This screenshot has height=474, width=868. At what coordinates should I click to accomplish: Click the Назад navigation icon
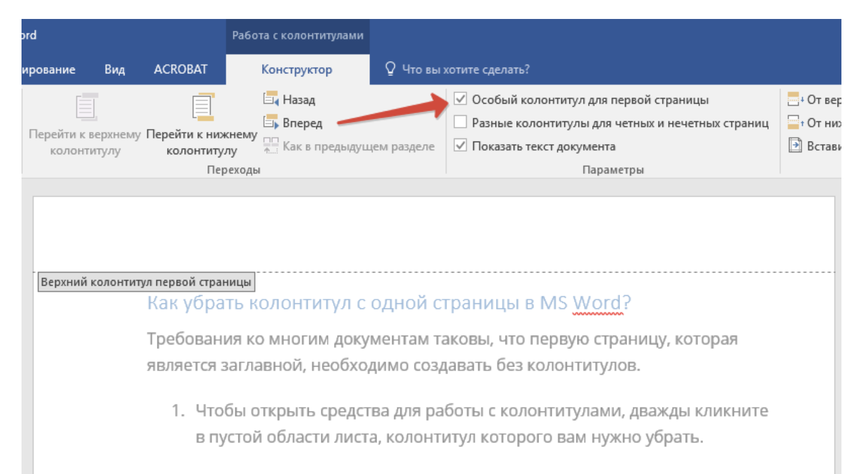point(271,99)
